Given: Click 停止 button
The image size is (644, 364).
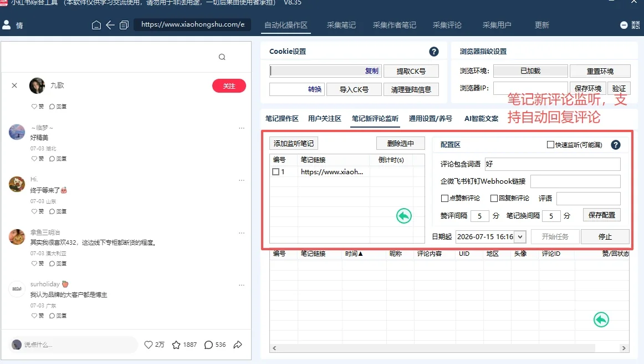Looking at the screenshot, I should click(605, 237).
